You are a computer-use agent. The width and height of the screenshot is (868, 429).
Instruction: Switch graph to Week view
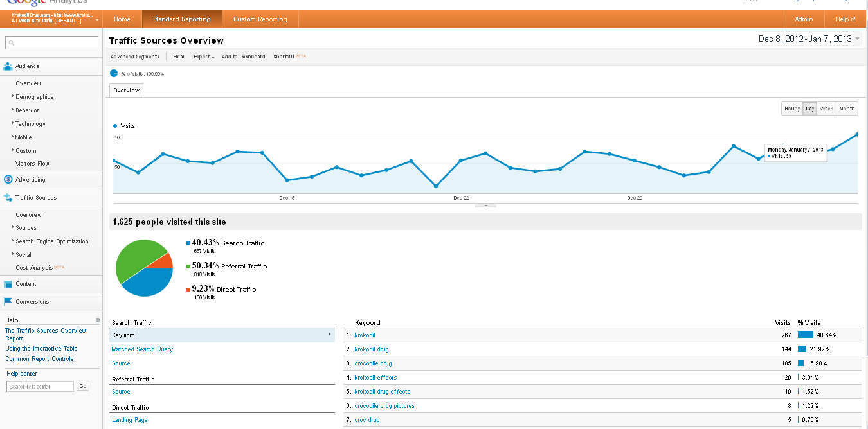coord(826,109)
